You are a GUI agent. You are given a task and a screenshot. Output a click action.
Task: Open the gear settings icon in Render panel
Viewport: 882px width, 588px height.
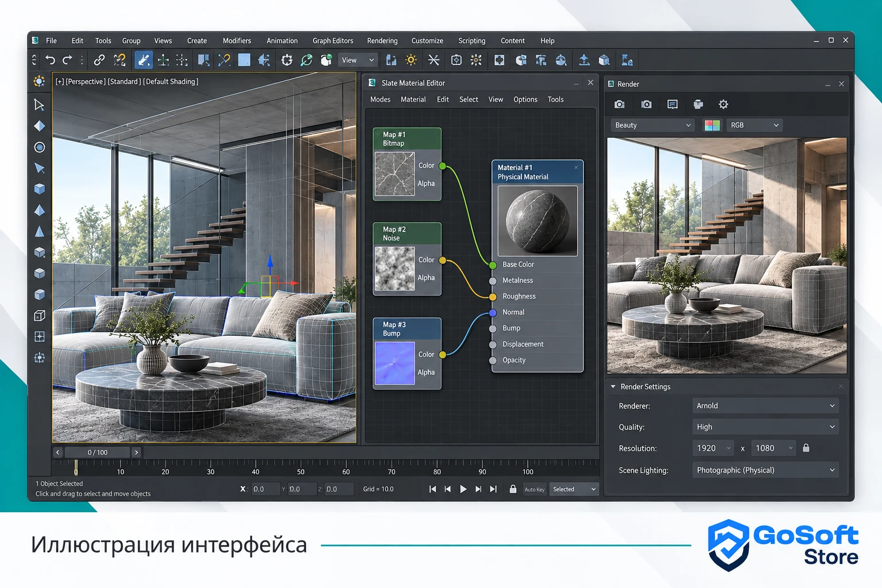(x=724, y=104)
